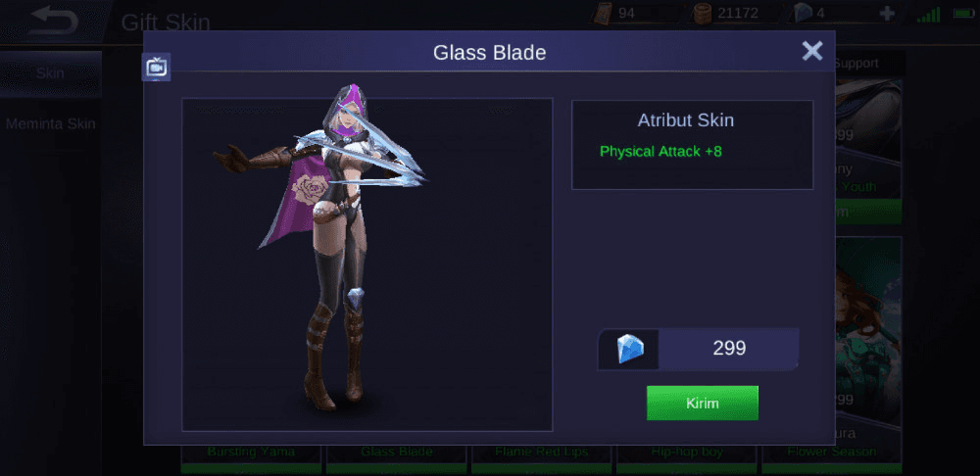Click the diamond currency icon in top bar
Image resolution: width=980 pixels, height=476 pixels.
[802, 13]
